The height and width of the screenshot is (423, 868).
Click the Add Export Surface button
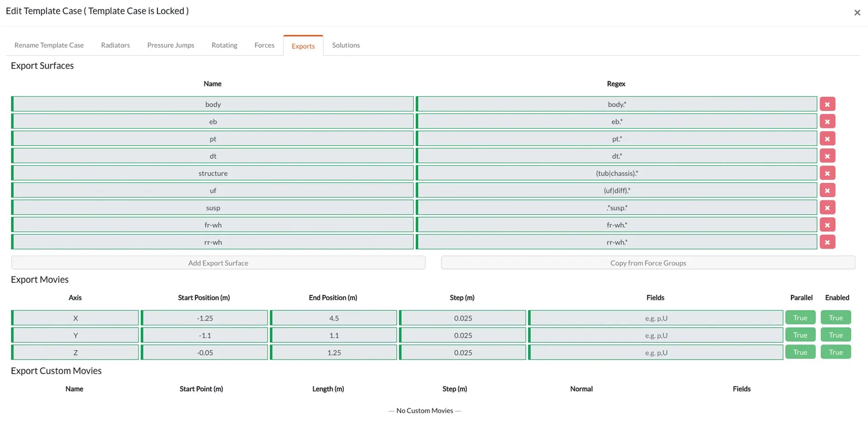point(218,263)
